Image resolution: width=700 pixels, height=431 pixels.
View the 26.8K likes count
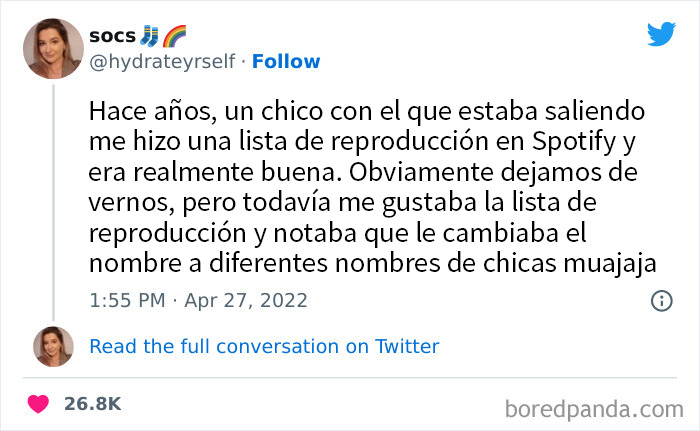click(x=93, y=404)
